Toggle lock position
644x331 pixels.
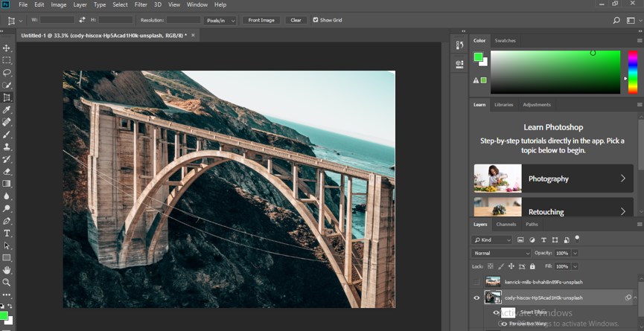click(x=511, y=266)
